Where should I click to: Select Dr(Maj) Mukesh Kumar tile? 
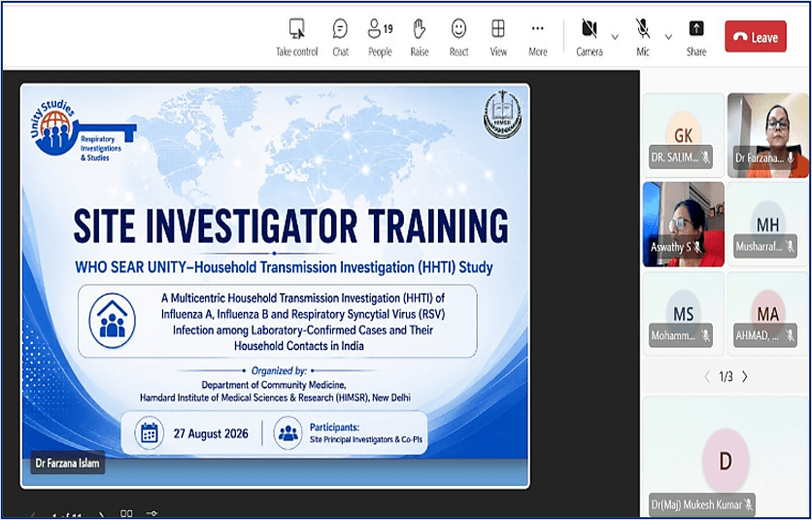(x=726, y=456)
